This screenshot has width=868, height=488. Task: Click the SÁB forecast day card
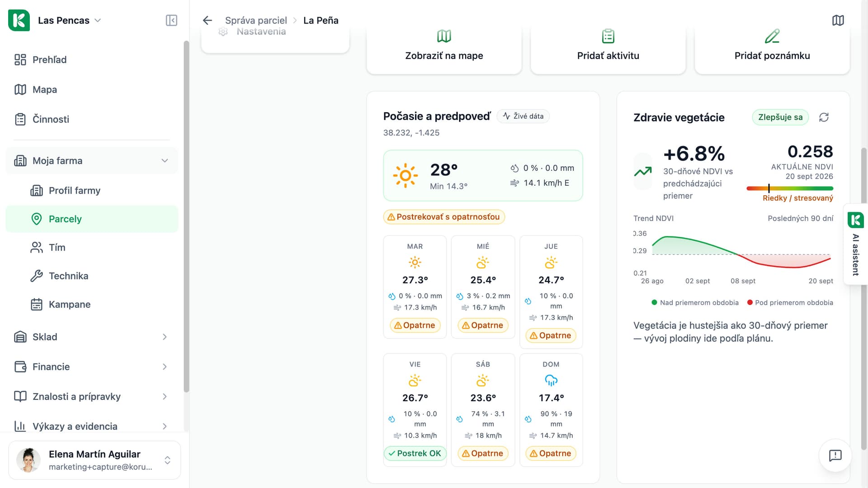[483, 410]
